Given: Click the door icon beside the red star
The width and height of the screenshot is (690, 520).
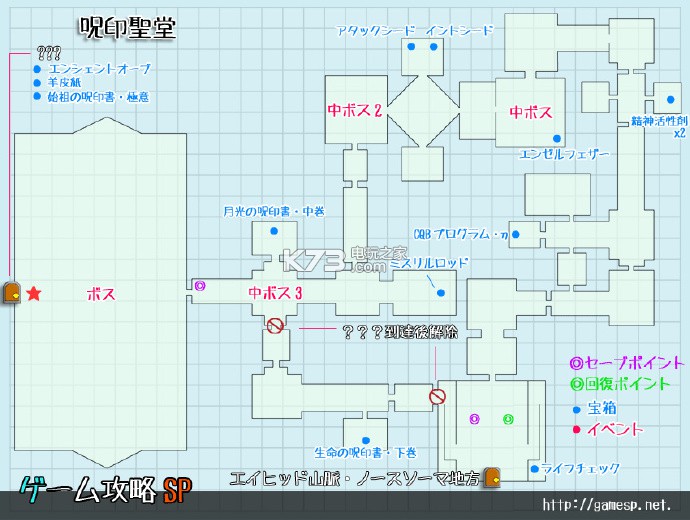Looking at the screenshot, I should click(x=12, y=293).
